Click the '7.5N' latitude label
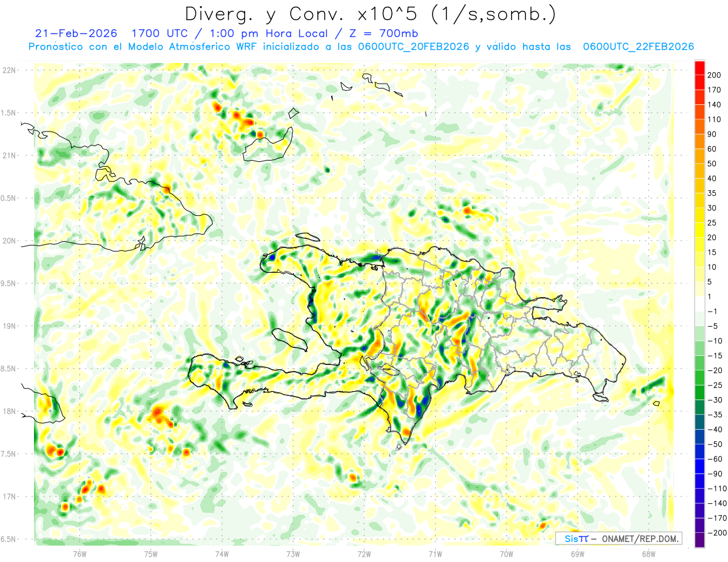Viewport: 728px width, 562px height. click(8, 454)
